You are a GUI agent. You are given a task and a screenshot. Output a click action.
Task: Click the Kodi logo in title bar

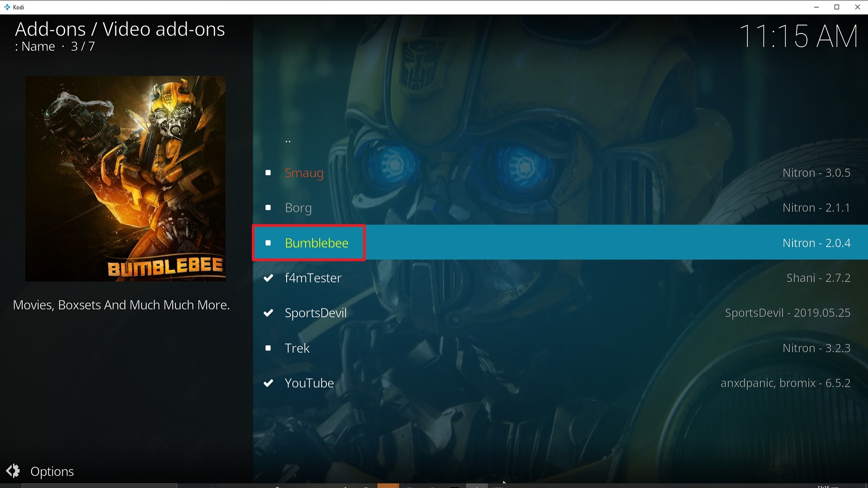[x=7, y=7]
